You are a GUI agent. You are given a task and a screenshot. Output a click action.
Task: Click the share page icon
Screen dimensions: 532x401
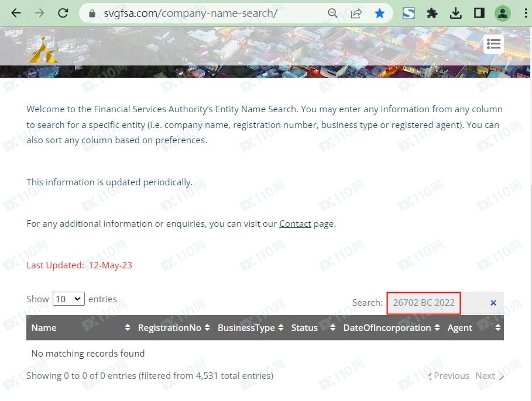(356, 13)
